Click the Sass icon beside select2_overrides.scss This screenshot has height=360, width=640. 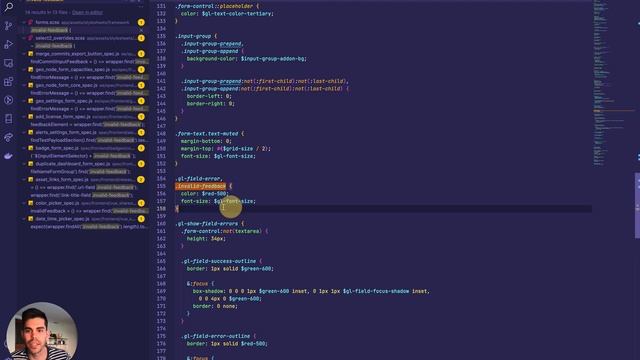pyautogui.click(x=31, y=38)
